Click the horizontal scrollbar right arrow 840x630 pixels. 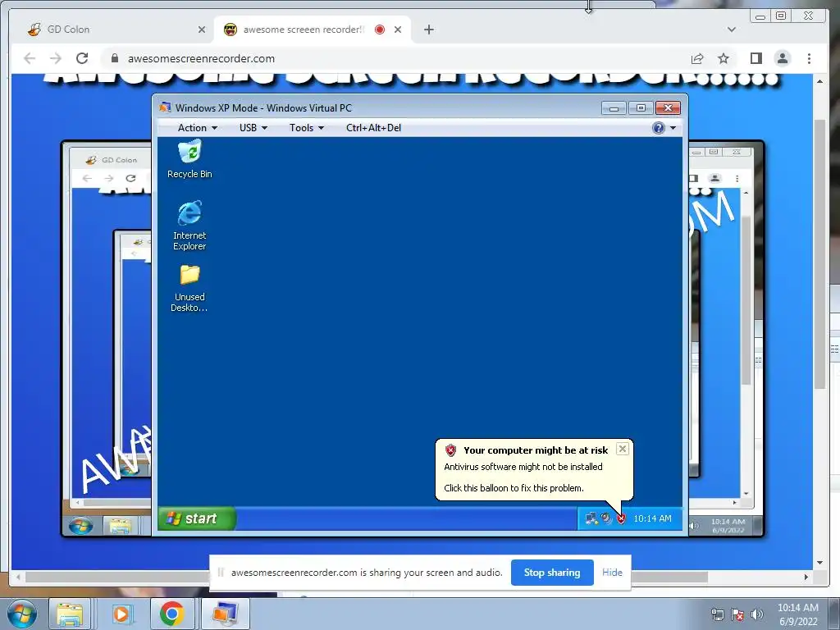[806, 577]
